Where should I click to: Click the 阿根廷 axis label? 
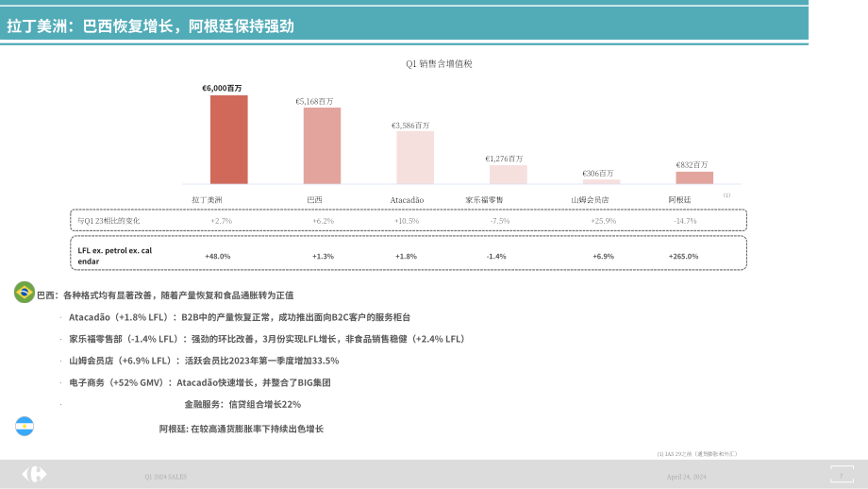[x=680, y=200]
